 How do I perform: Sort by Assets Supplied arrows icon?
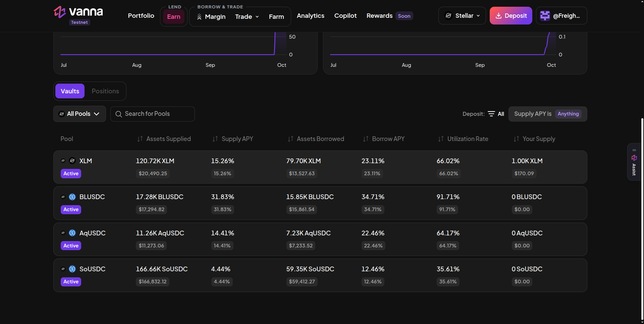coord(140,139)
